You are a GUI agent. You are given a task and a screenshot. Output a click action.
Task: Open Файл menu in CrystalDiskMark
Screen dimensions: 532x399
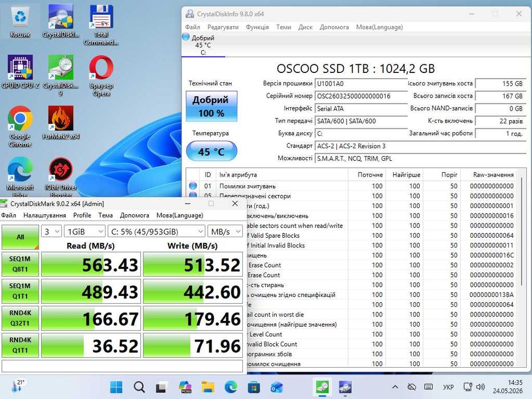click(x=9, y=215)
